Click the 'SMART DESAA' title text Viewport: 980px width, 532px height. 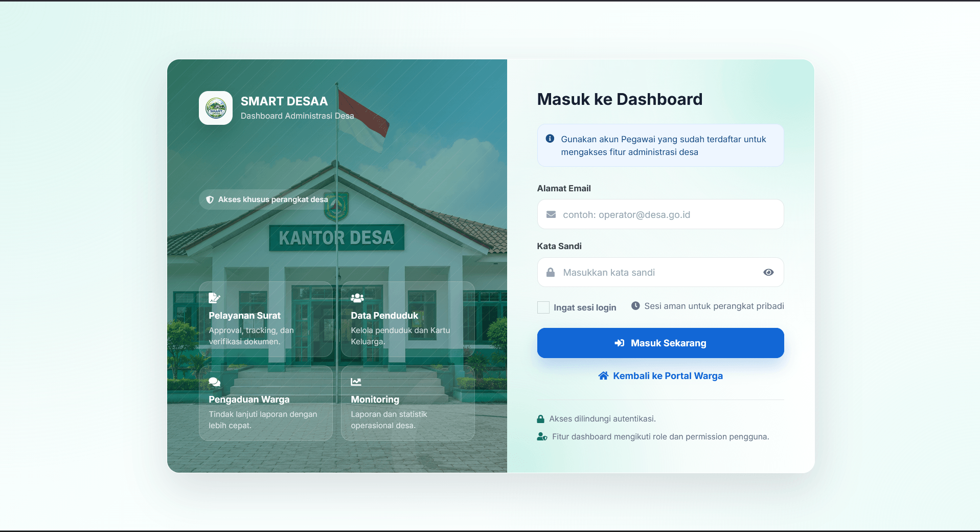pyautogui.click(x=284, y=101)
